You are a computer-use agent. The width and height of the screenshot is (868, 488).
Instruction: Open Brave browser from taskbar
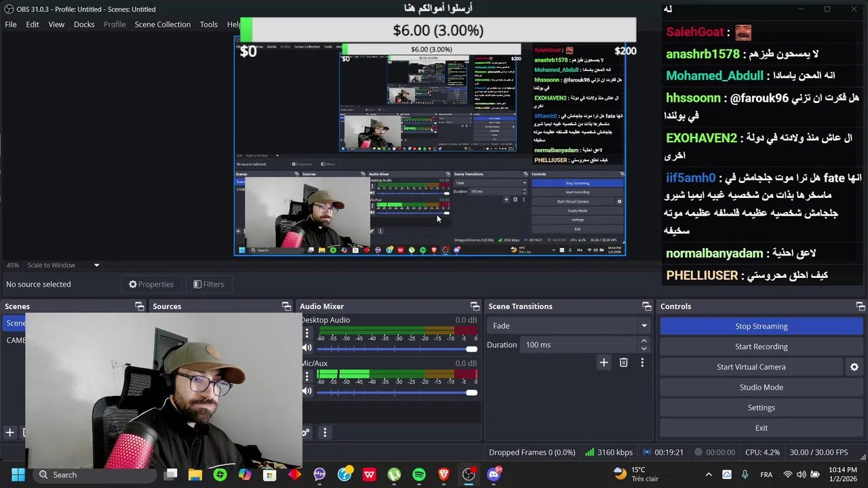click(x=443, y=474)
